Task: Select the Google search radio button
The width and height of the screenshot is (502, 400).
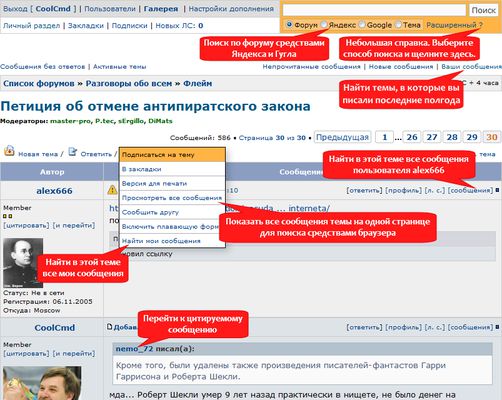Action: (362, 24)
